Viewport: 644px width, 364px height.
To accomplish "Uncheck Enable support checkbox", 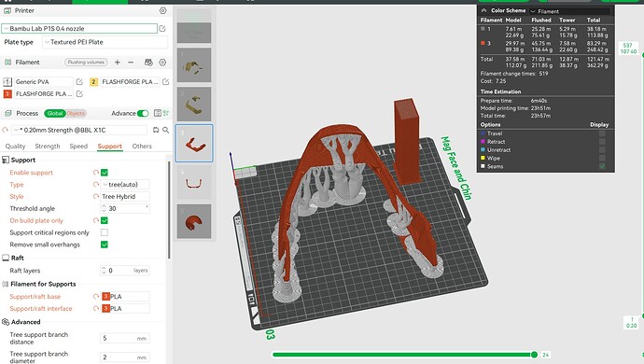I will [105, 173].
